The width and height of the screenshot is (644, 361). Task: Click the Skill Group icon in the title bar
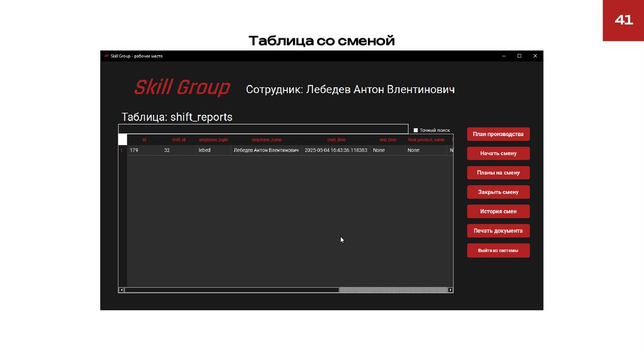coord(106,56)
